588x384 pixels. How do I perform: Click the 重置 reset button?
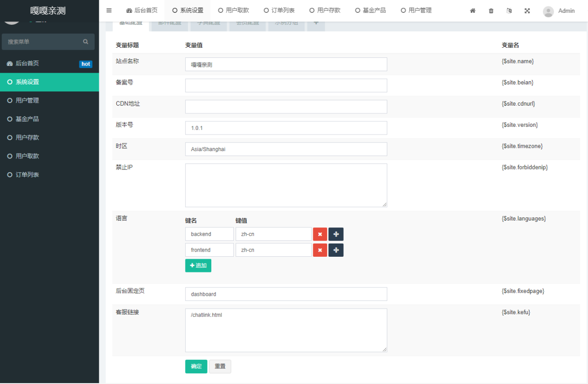click(220, 367)
